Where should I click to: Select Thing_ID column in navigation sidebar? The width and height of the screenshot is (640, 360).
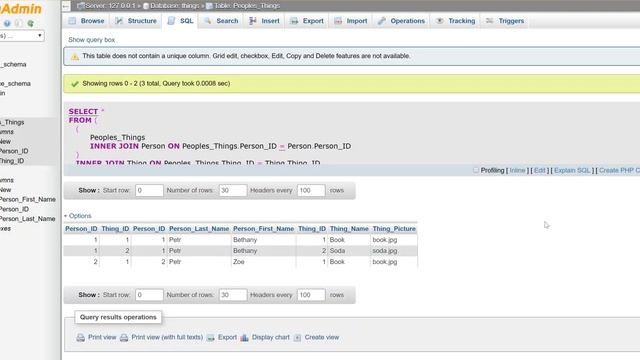coord(12,161)
